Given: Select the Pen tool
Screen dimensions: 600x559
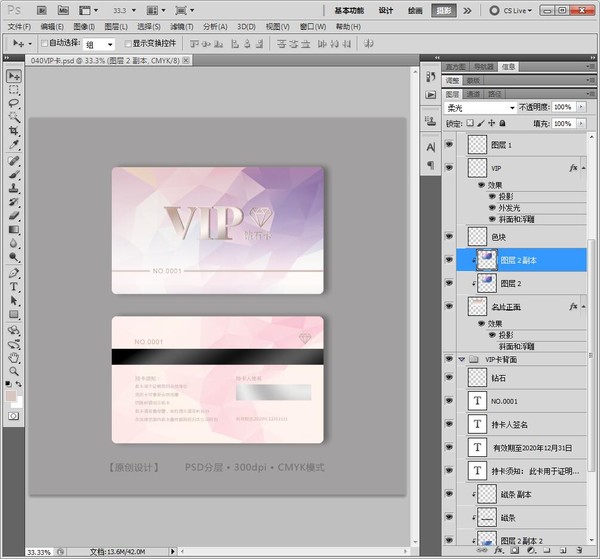Looking at the screenshot, I should pyautogui.click(x=14, y=273).
